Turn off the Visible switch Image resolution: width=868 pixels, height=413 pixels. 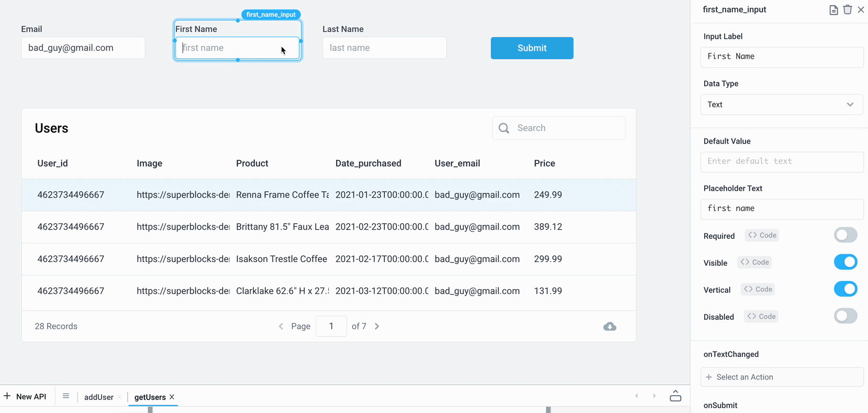pyautogui.click(x=845, y=262)
